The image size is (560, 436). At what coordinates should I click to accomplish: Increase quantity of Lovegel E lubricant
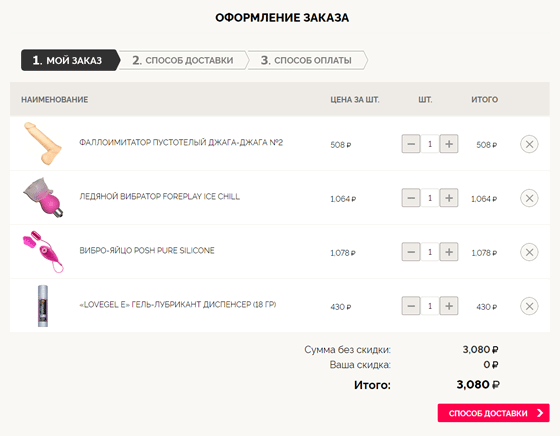pyautogui.click(x=449, y=306)
